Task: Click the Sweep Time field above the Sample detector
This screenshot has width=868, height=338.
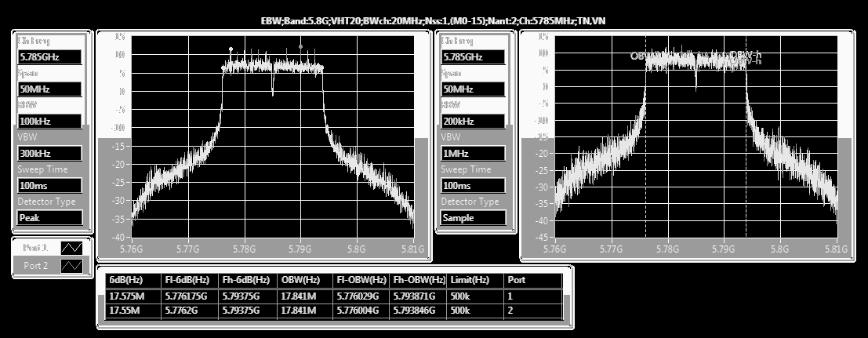Action: pyautogui.click(x=474, y=185)
